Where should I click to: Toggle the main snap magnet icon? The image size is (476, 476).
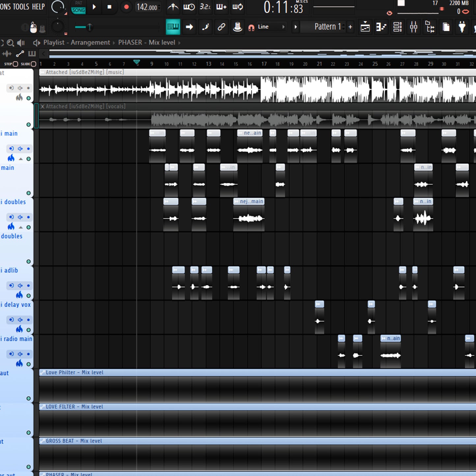point(251,28)
